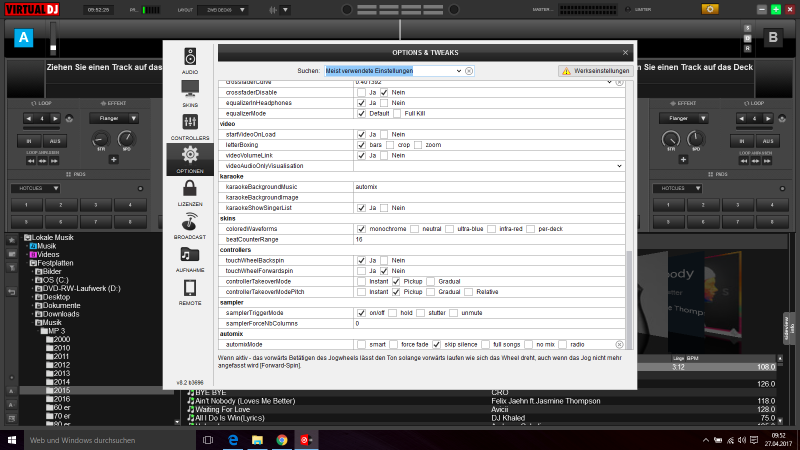This screenshot has height=450, width=800.
Task: Open Task View on the taskbar
Action: 208,440
